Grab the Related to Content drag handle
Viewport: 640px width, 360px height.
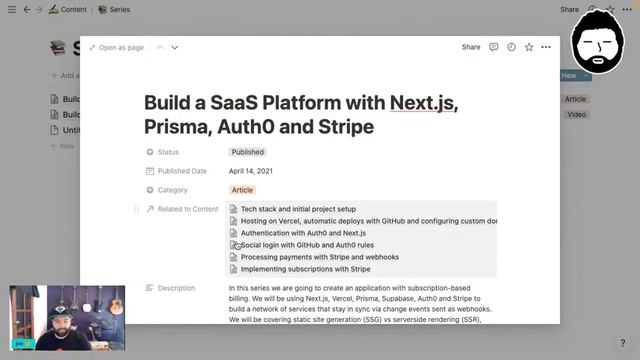[x=136, y=209]
